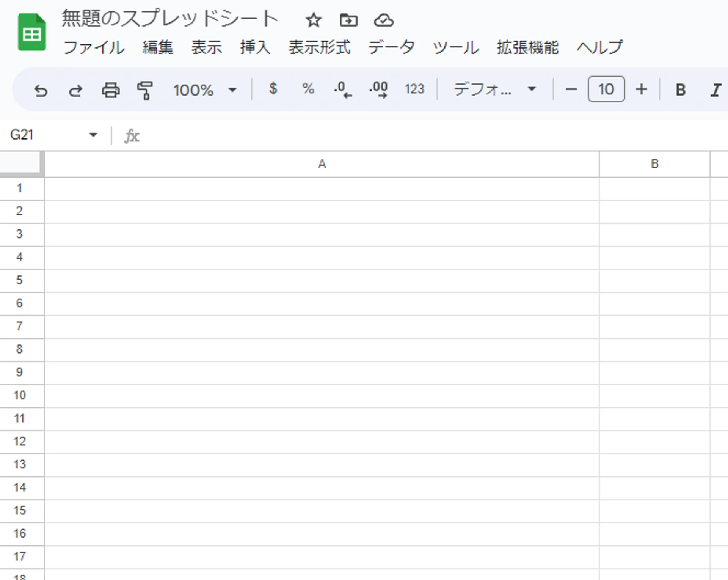Open the ファイル menu
Image resolution: width=728 pixels, height=580 pixels.
pyautogui.click(x=94, y=48)
